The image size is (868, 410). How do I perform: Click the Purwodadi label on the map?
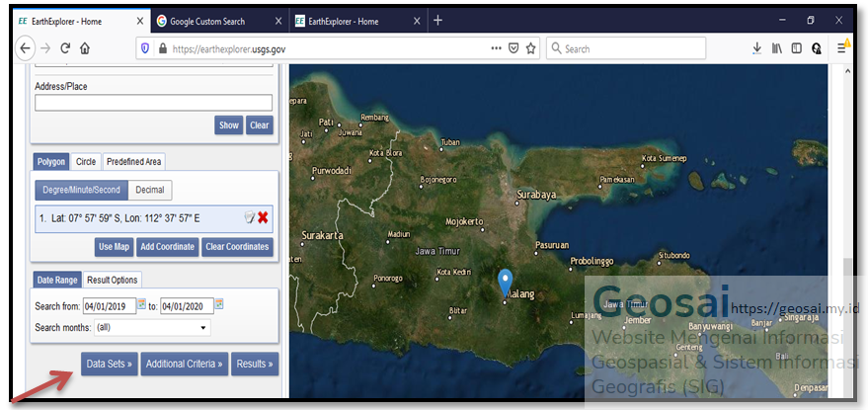pos(332,171)
